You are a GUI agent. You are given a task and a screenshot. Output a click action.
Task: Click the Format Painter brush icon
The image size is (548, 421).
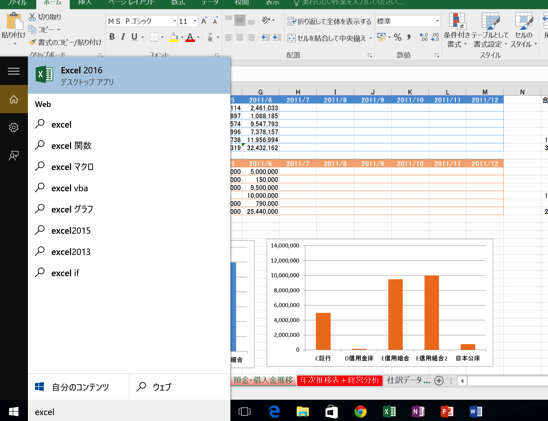tap(33, 42)
